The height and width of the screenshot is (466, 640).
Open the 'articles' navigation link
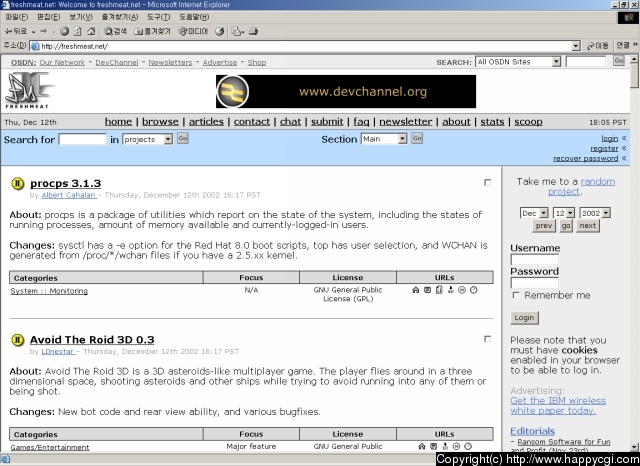click(x=206, y=122)
